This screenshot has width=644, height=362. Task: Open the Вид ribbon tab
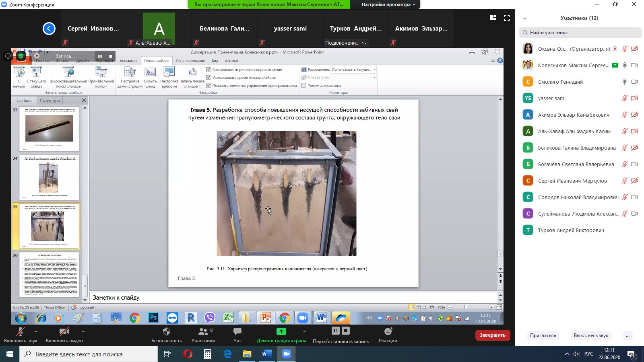click(215, 61)
